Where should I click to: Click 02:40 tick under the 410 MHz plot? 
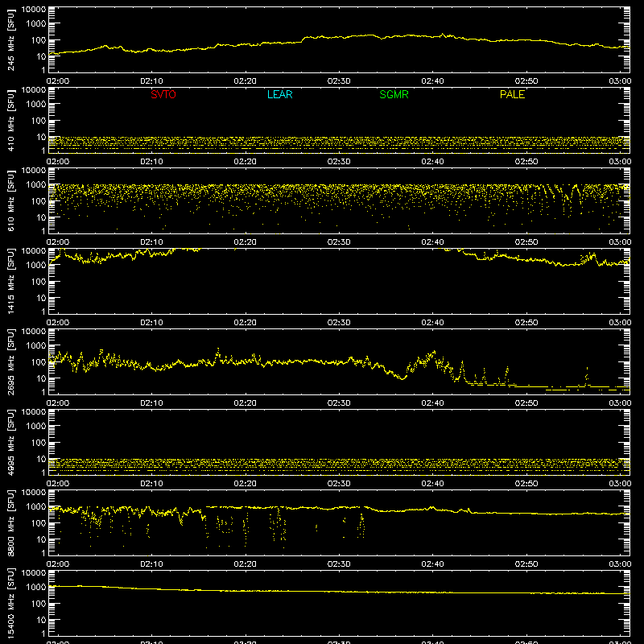click(432, 162)
